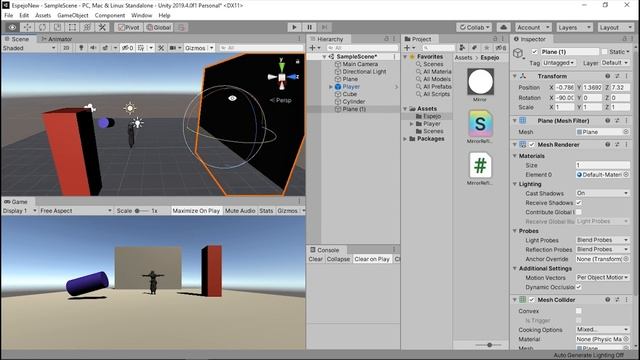Select the Scale tool in toolbar
The image size is (640, 360).
(x=58, y=27)
